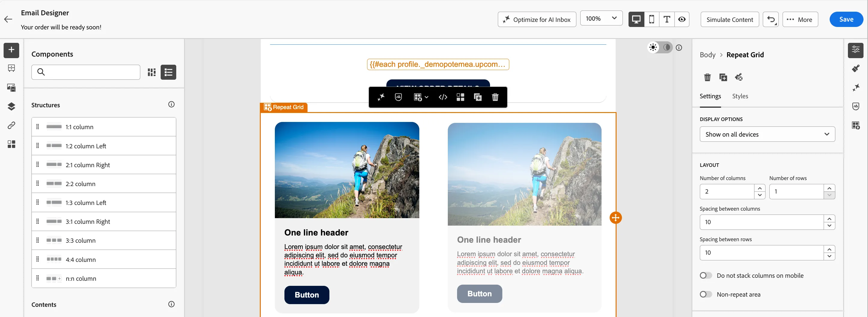
Task: Show info for Structures section
Action: 171,105
